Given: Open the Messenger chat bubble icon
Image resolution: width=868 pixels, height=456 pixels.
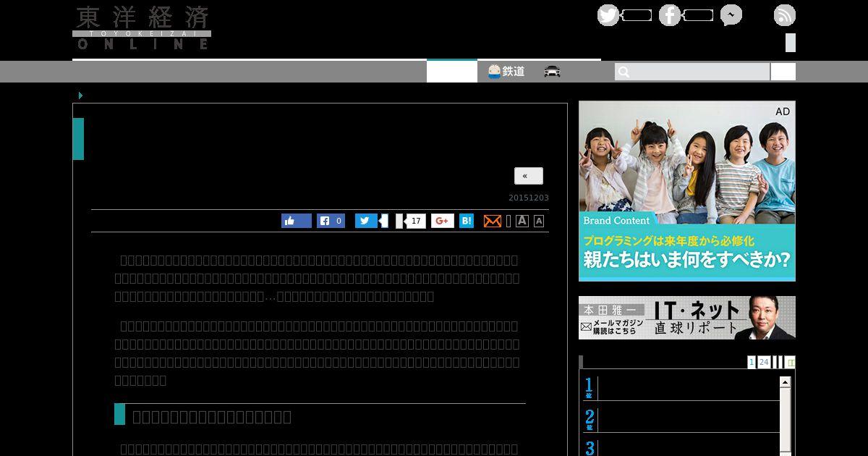Looking at the screenshot, I should coord(731,15).
